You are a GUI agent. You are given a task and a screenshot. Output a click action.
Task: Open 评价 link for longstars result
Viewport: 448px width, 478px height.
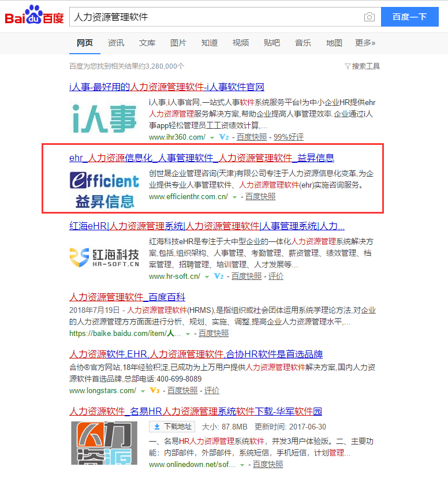[x=212, y=390]
